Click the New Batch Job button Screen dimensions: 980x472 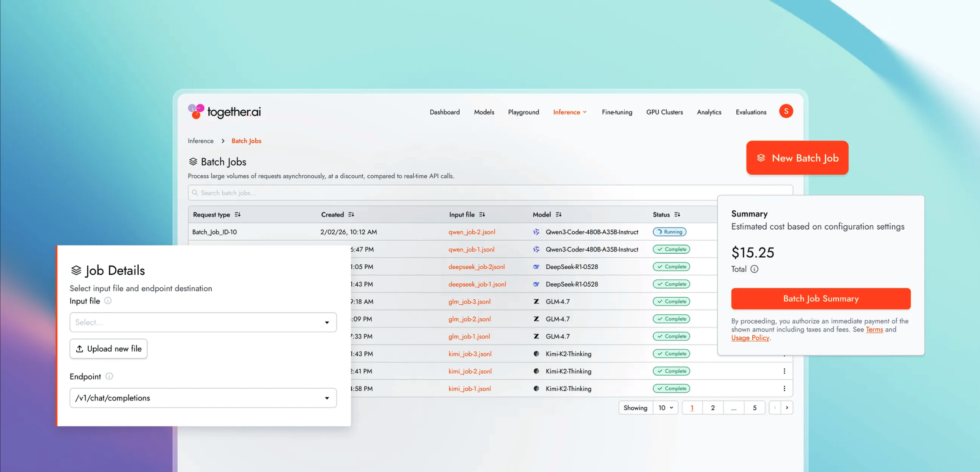point(797,158)
